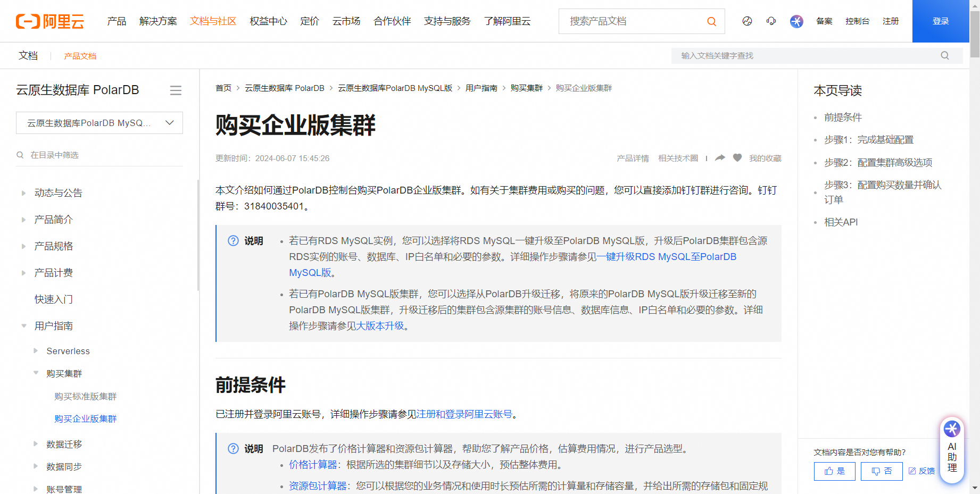The width and height of the screenshot is (980, 494).
Task: Open the 备案 link
Action: click(825, 21)
